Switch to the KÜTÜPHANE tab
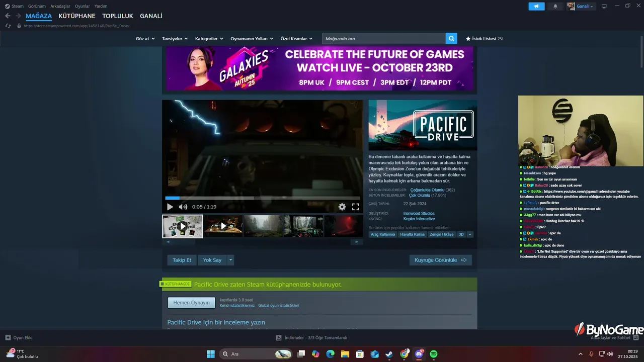Screen dimensions: 644x362 tap(77, 16)
